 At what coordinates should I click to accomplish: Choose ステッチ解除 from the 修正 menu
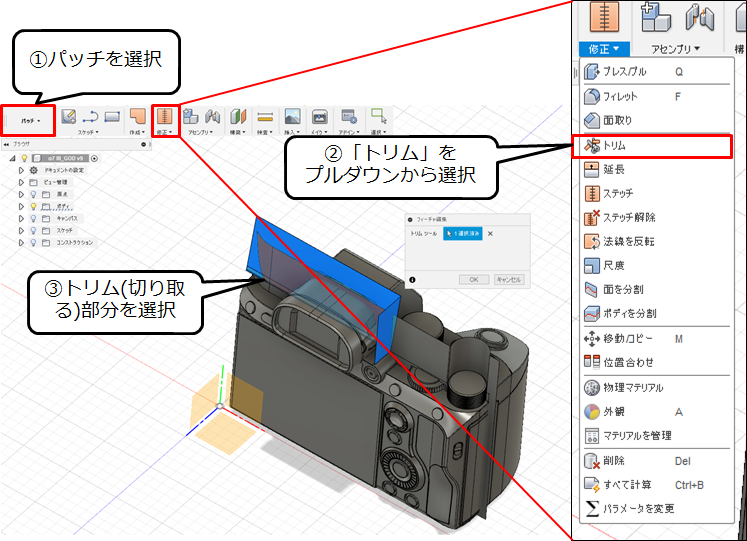[656, 218]
